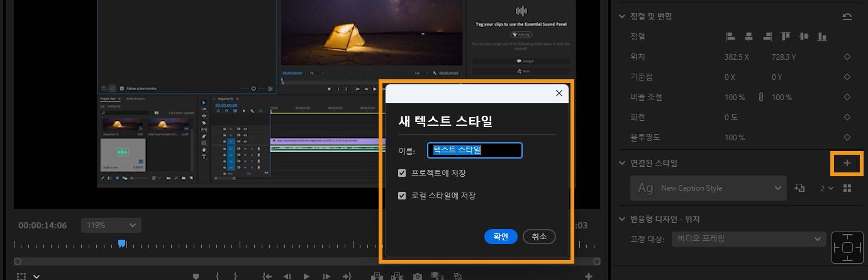
Task: Align the text to the left edge
Action: [x=730, y=36]
